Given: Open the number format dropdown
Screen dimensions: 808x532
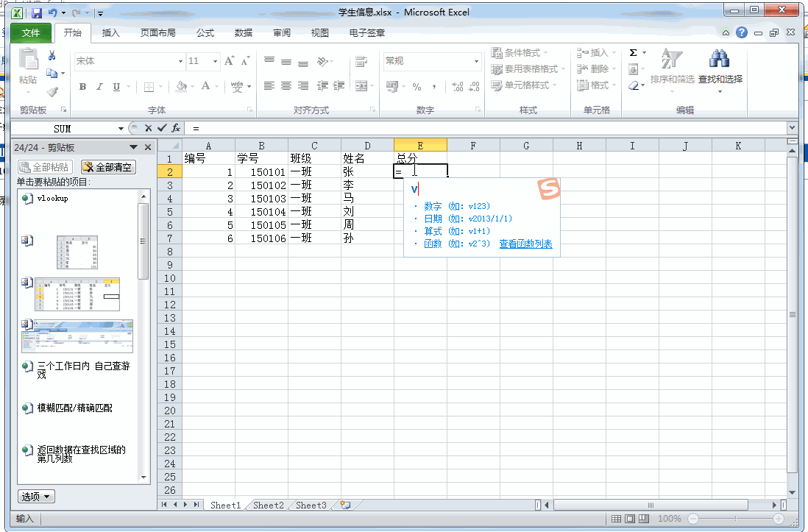Looking at the screenshot, I should coord(476,61).
